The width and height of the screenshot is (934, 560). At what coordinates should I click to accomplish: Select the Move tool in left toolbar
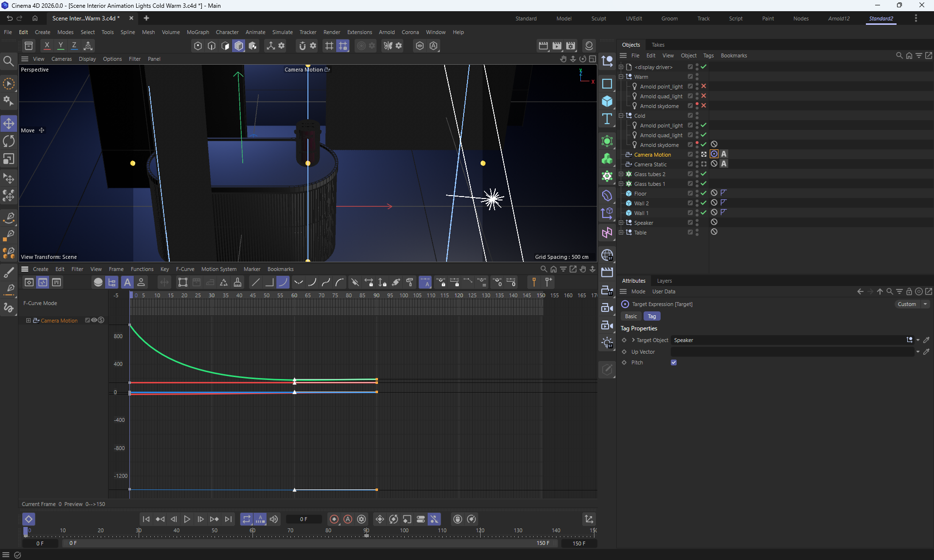click(9, 124)
